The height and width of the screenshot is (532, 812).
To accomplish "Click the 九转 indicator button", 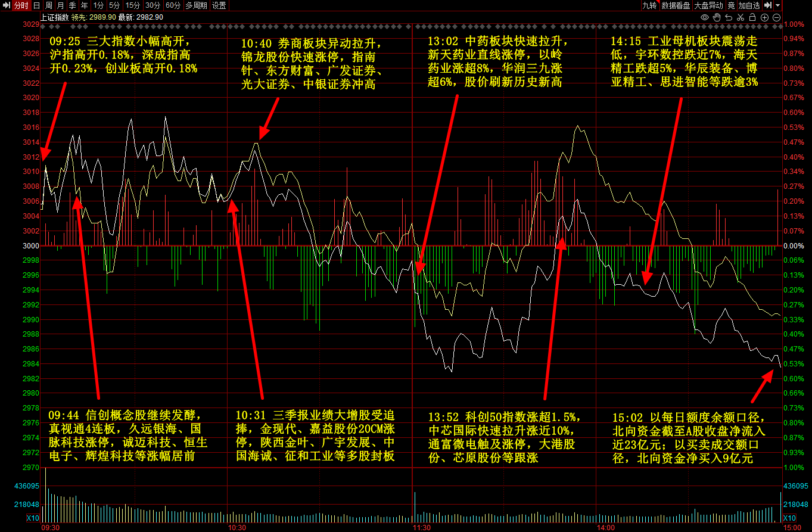I will [649, 5].
